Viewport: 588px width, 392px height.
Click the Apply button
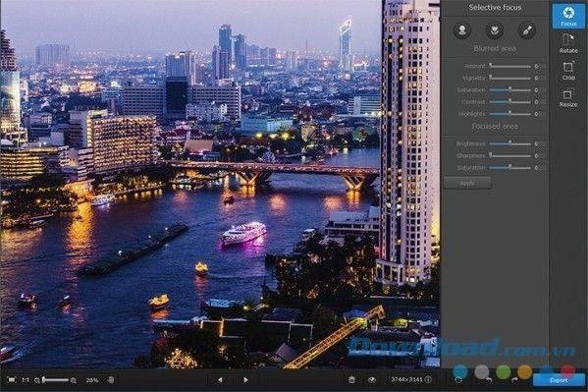(467, 184)
